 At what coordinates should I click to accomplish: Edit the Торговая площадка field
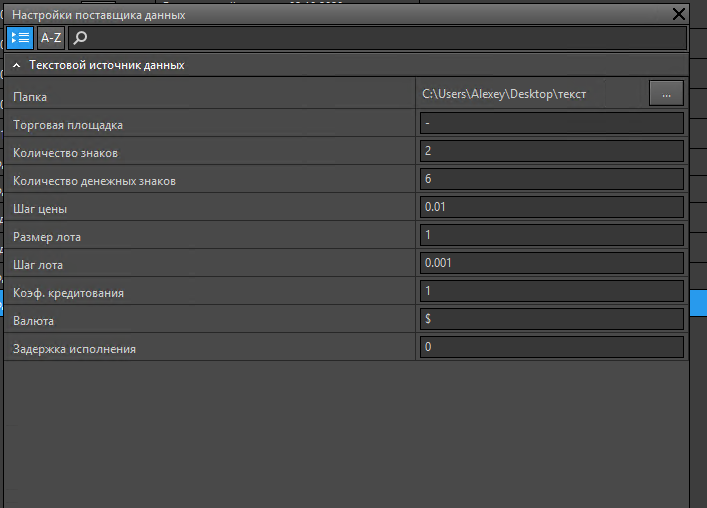pos(552,123)
